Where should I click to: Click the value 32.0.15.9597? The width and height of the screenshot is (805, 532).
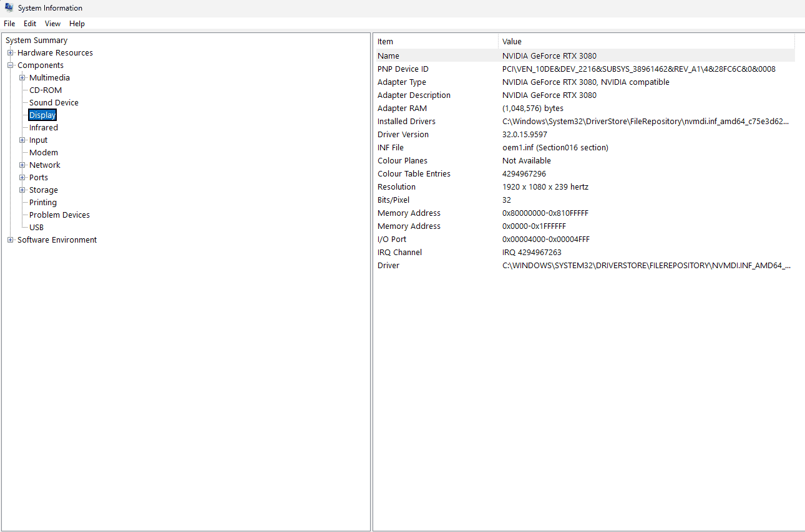[x=525, y=135]
